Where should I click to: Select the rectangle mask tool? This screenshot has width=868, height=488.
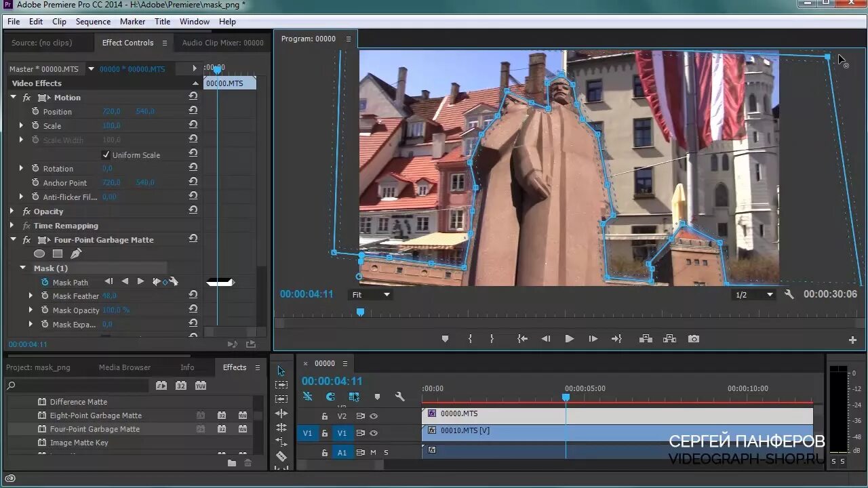point(58,253)
